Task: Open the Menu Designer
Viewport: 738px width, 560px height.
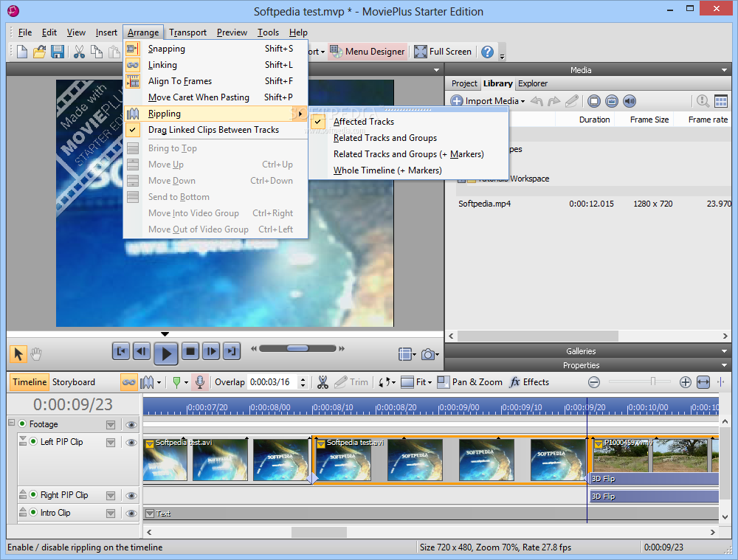Action: click(x=367, y=52)
